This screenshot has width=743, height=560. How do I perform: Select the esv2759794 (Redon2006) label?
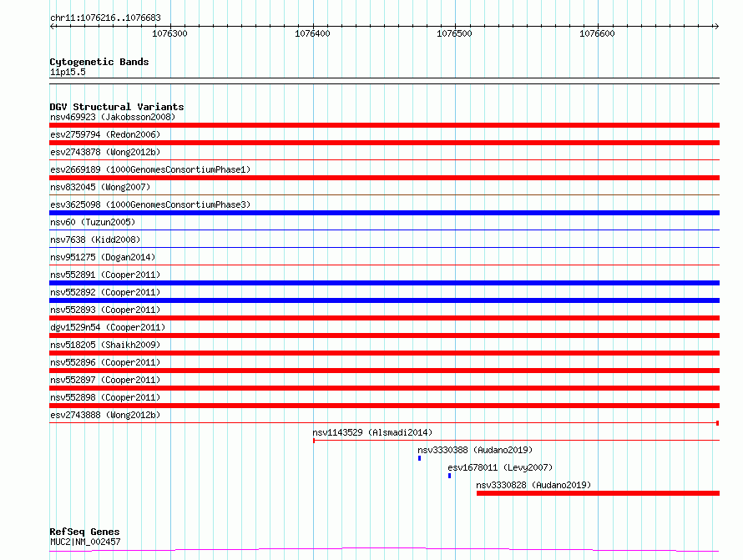point(105,134)
